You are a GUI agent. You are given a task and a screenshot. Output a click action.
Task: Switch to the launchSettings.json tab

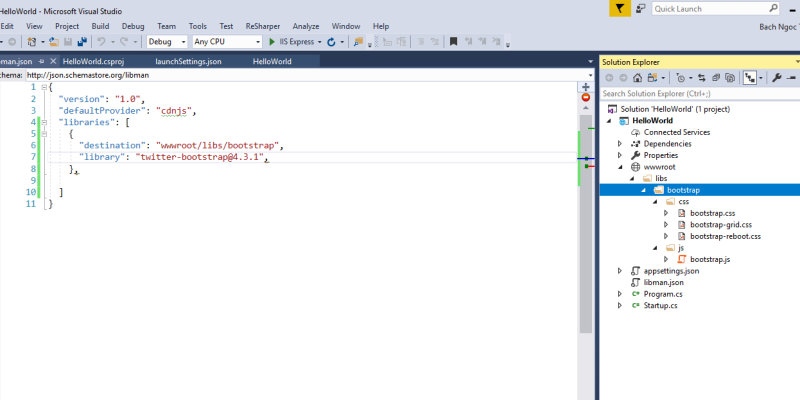pos(188,61)
